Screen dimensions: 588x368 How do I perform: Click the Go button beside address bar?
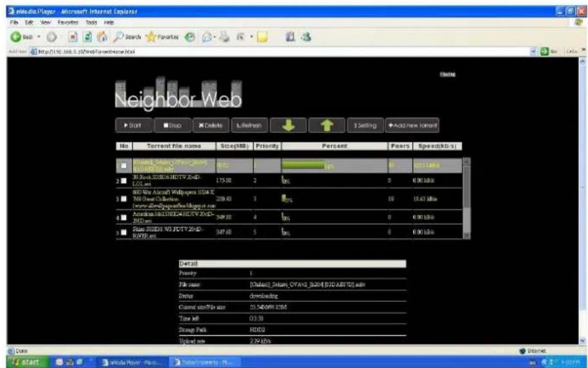[549, 51]
